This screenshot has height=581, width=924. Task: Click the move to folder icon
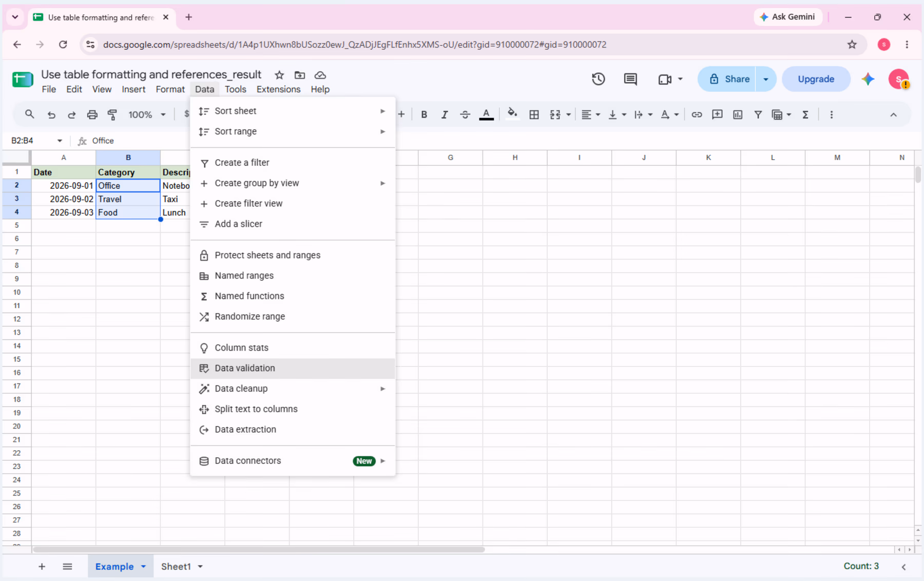click(300, 75)
